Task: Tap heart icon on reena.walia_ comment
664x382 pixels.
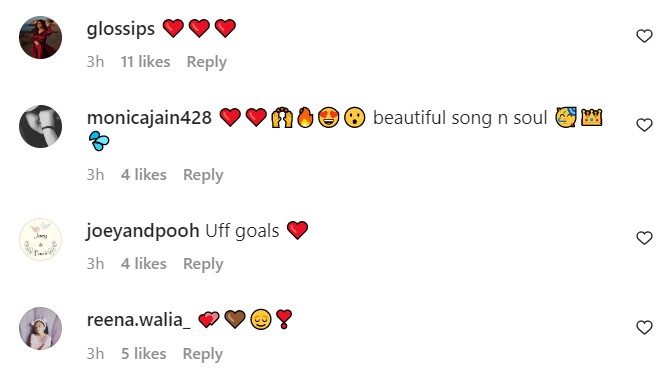Action: click(x=644, y=327)
